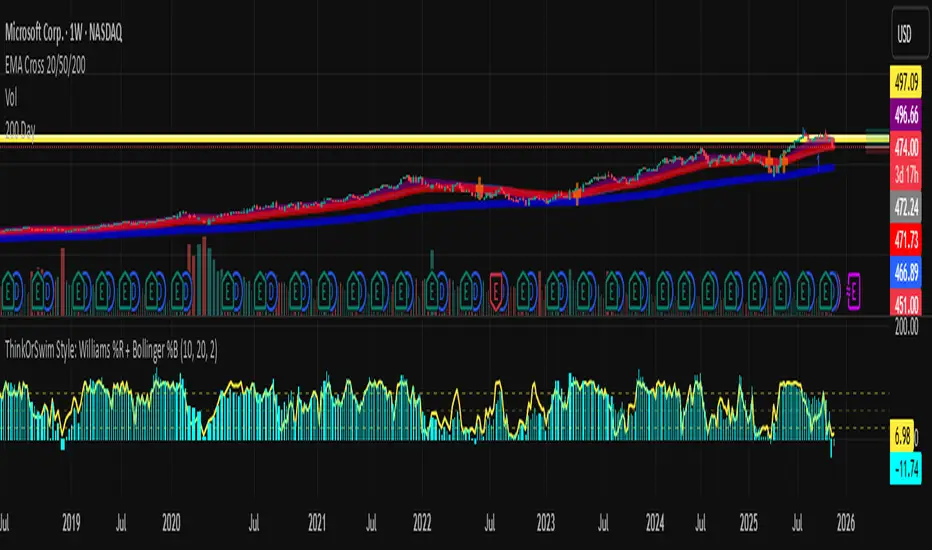
Task: Click the gray 472.24 price label
Action: (908, 212)
